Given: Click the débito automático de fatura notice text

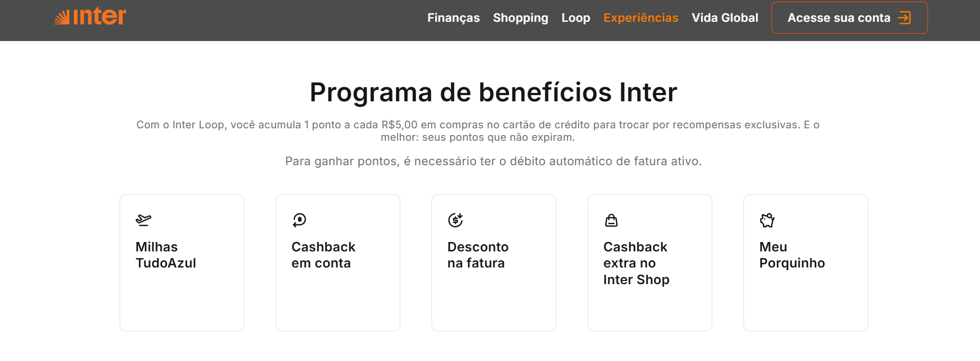Looking at the screenshot, I should click(x=493, y=162).
